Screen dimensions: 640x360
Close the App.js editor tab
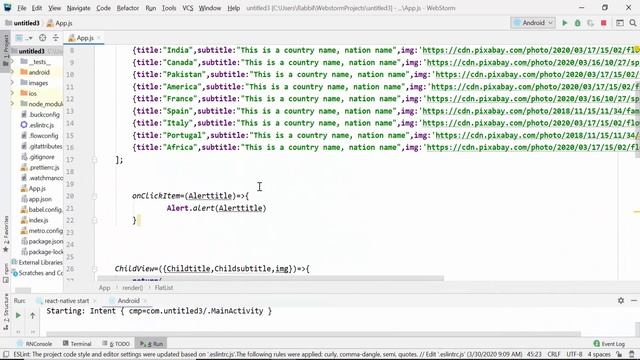coord(99,38)
